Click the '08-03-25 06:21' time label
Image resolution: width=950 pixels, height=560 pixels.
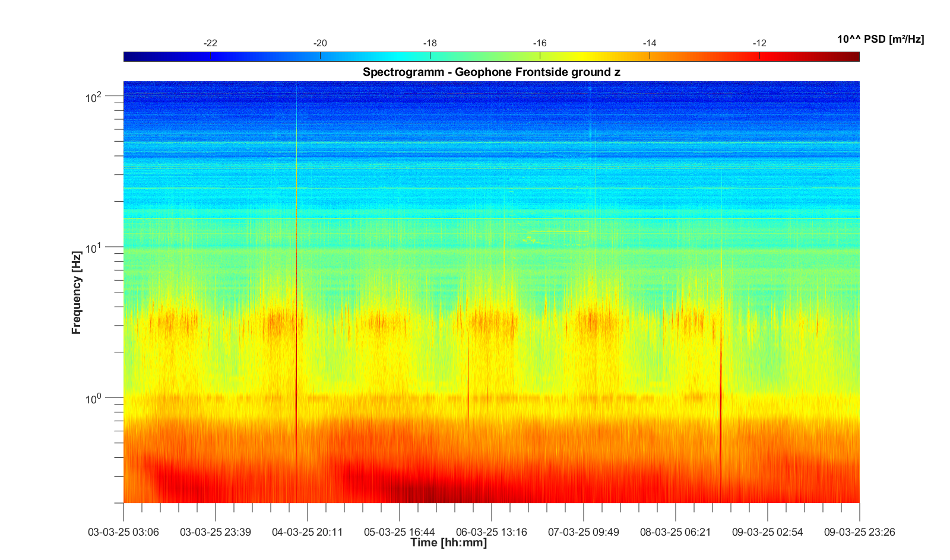tap(676, 532)
